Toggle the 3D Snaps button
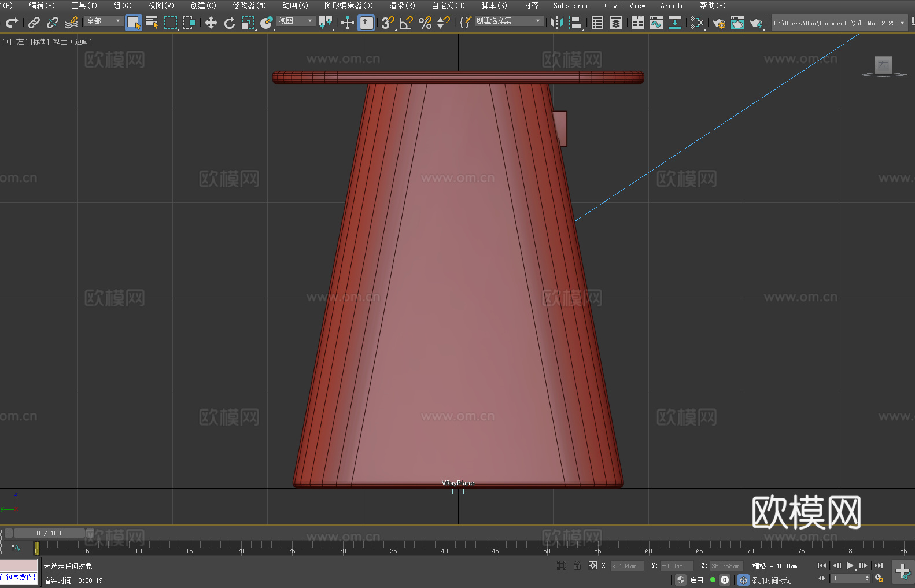The image size is (915, 588). (388, 23)
